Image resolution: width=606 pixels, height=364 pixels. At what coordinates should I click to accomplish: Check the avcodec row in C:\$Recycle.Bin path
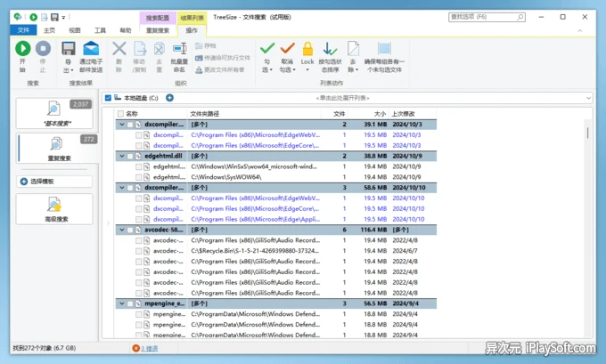138,251
